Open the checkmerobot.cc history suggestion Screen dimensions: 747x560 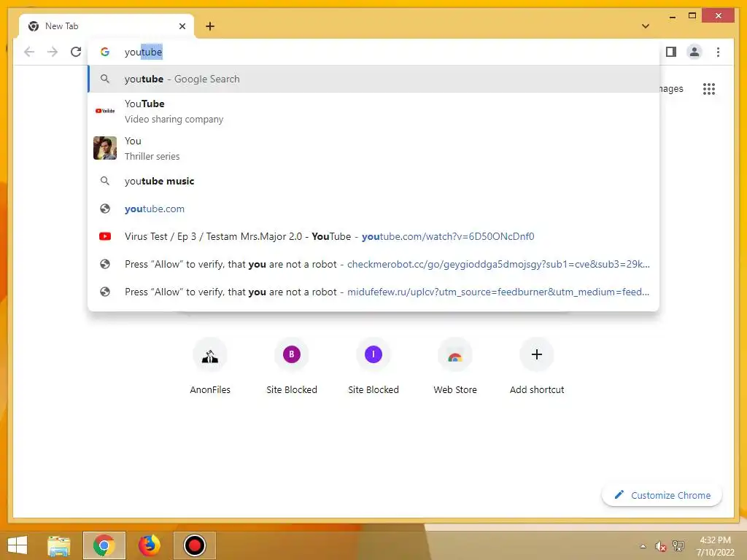coord(374,264)
